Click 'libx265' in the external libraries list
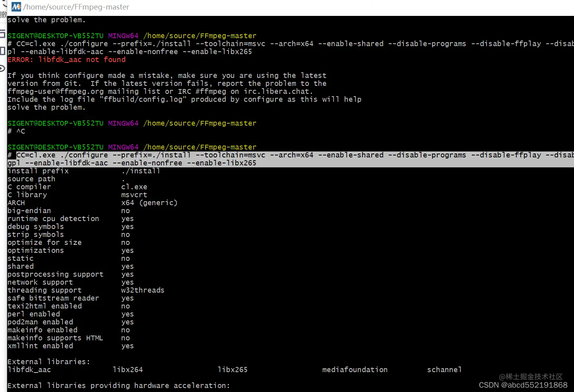 tap(233, 370)
